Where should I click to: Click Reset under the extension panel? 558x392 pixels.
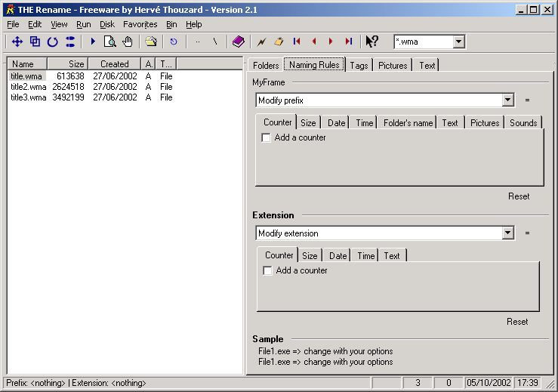517,322
